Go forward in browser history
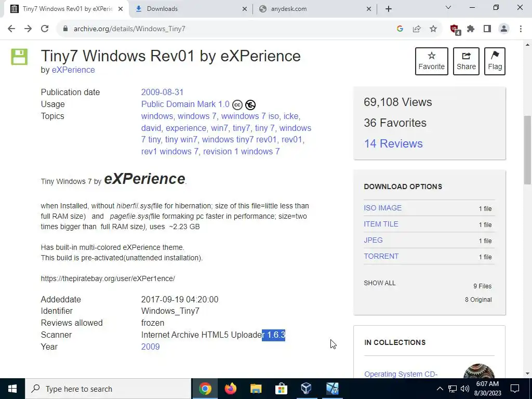 [28, 29]
